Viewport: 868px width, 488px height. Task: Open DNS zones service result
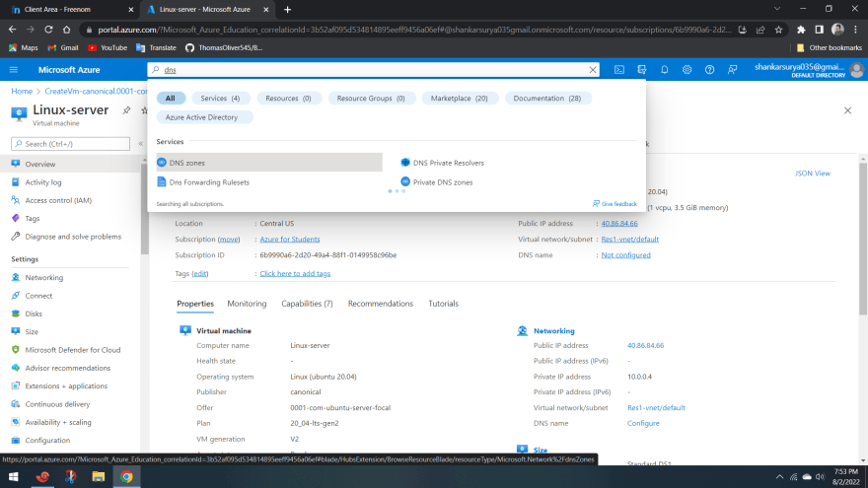pyautogui.click(x=269, y=163)
